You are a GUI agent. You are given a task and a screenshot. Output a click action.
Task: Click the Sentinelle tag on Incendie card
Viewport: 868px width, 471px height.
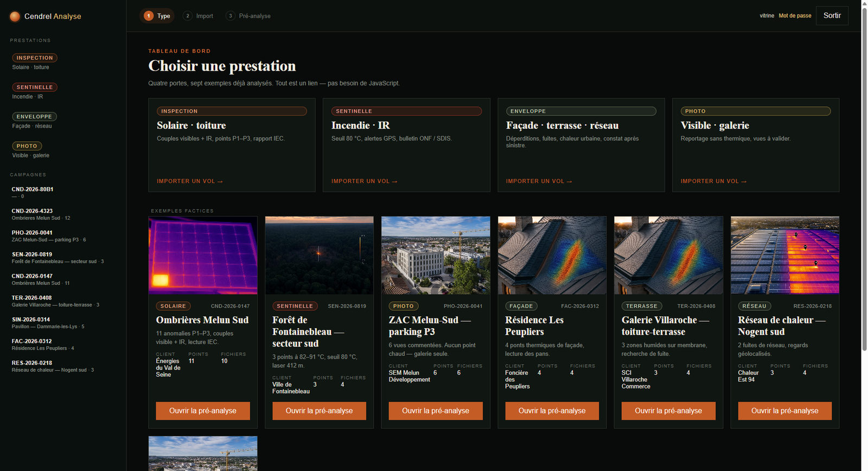(x=406, y=111)
